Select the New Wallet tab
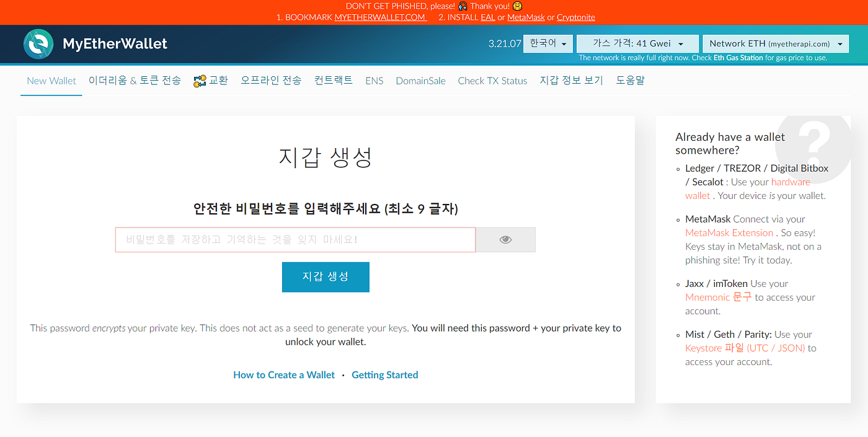The height and width of the screenshot is (437, 868). [x=51, y=81]
